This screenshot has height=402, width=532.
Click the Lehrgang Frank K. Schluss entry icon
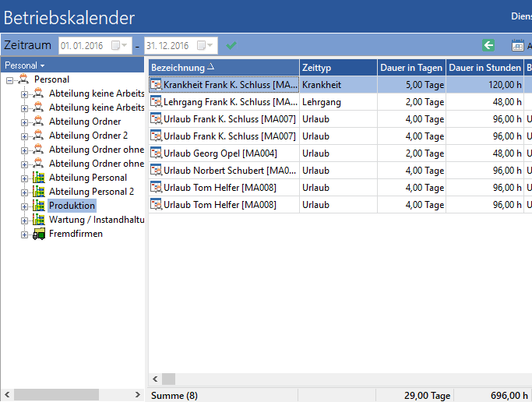156,101
